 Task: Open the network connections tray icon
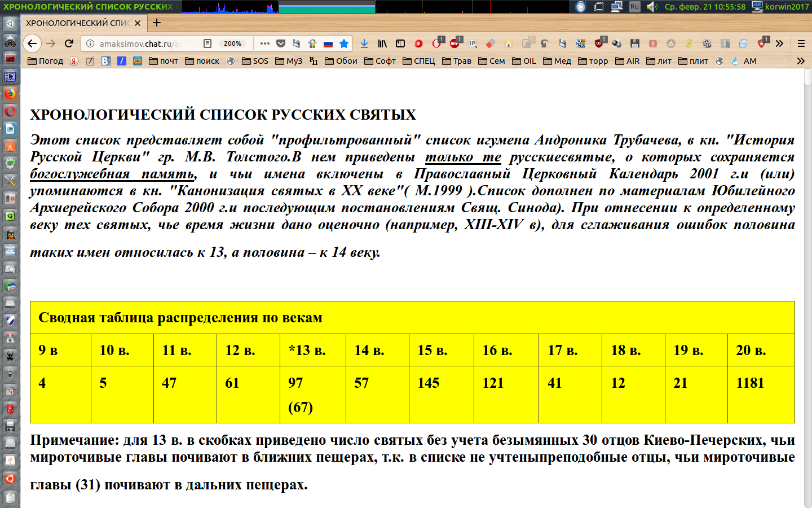pos(616,6)
